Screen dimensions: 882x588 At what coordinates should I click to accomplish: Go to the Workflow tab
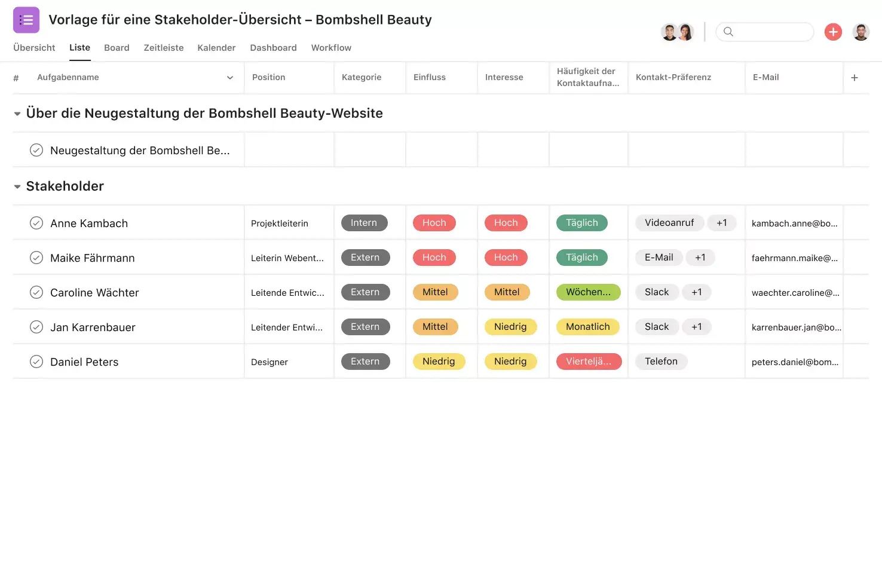331,48
